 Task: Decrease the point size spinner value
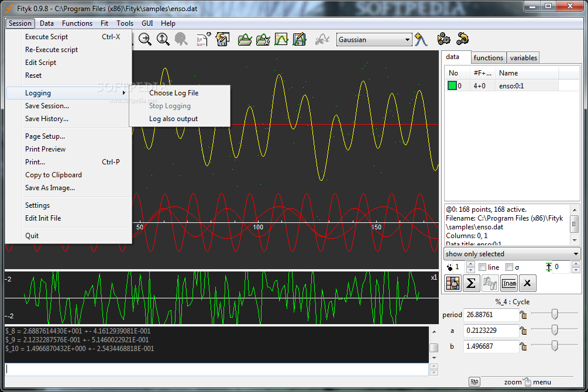coord(470,270)
